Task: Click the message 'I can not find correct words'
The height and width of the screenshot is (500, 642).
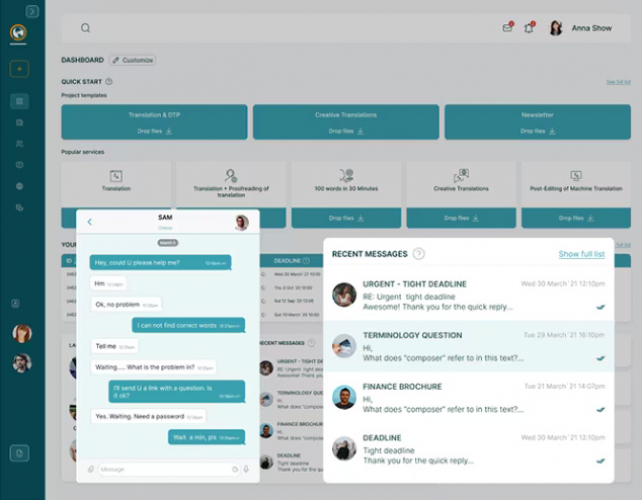Action: [x=188, y=325]
